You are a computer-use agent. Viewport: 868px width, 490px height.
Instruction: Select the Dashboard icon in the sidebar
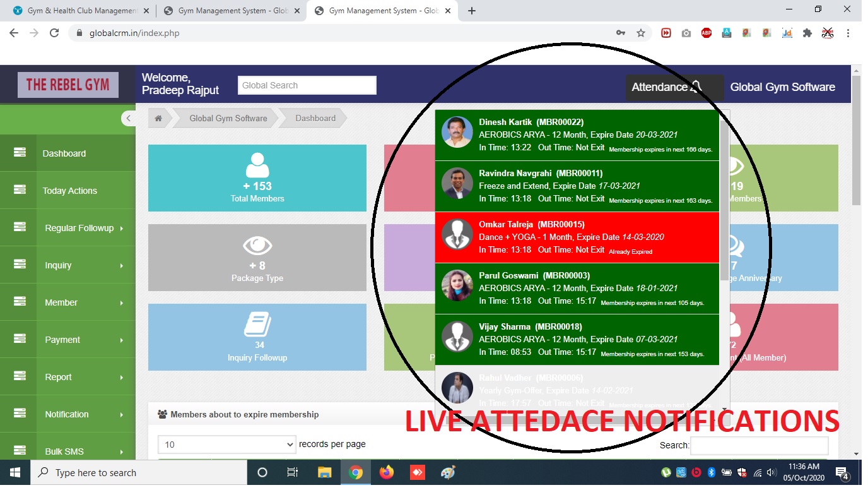[19, 153]
